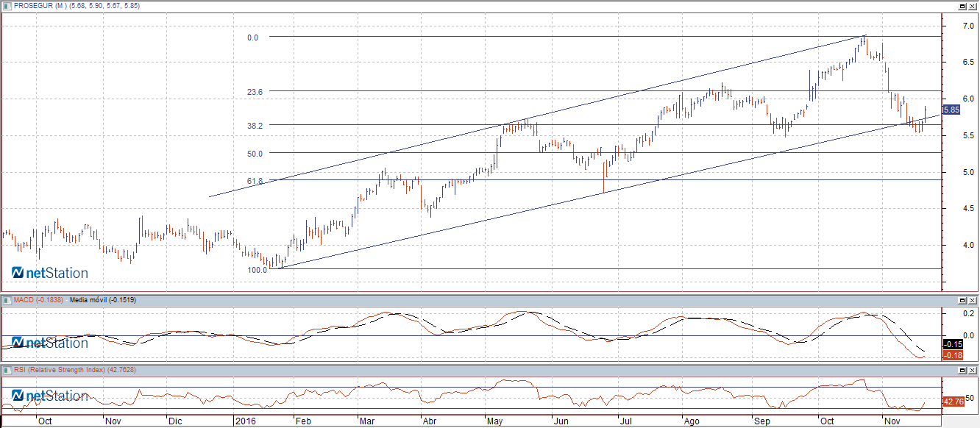
Task: Click the moving average tag -0.15
Action: (x=953, y=344)
